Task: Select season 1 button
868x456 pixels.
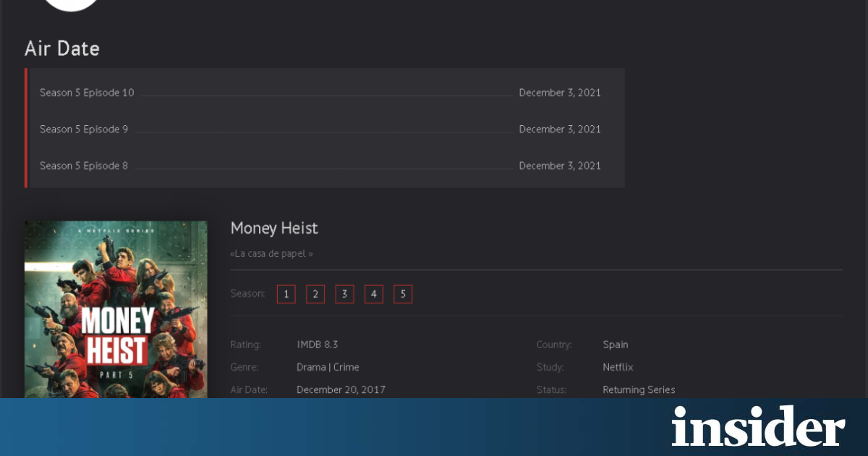Action: coord(286,294)
